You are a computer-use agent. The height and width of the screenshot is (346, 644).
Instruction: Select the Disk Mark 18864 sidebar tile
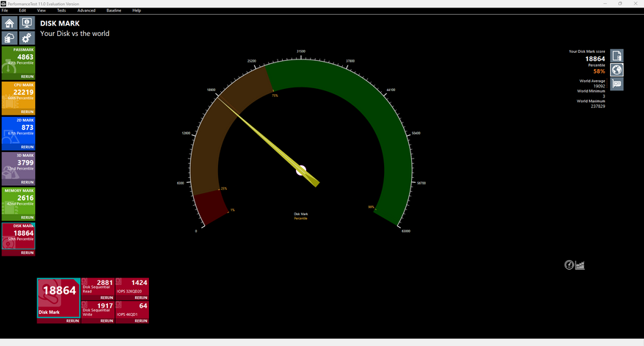coord(18,237)
